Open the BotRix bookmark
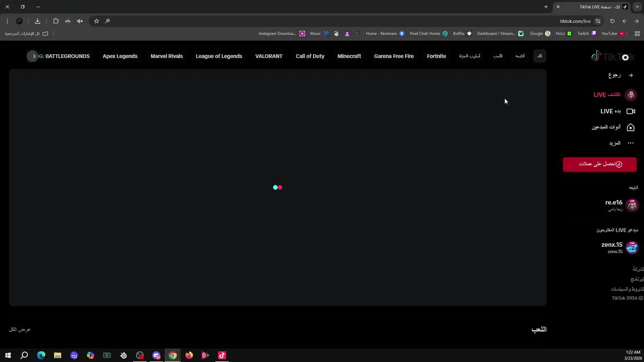The height and width of the screenshot is (362, 644). (462, 34)
